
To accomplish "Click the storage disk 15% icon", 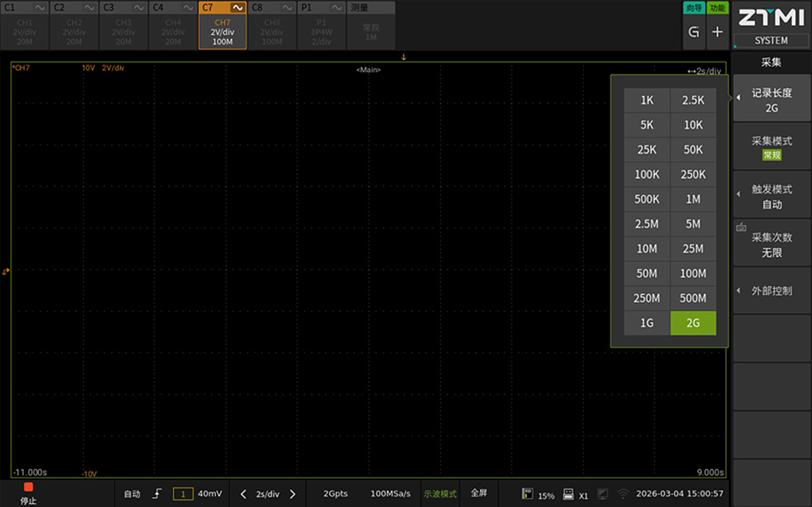I will click(x=528, y=494).
